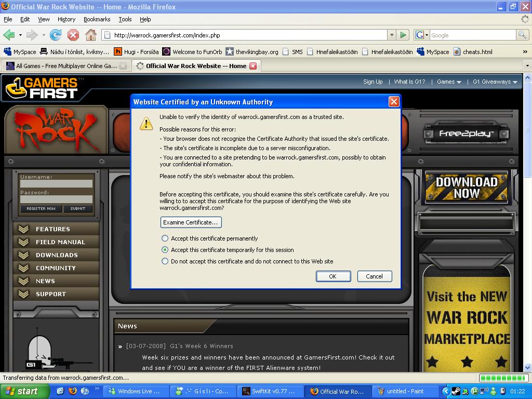
Task: Click the Sign Up link
Action: tap(373, 82)
